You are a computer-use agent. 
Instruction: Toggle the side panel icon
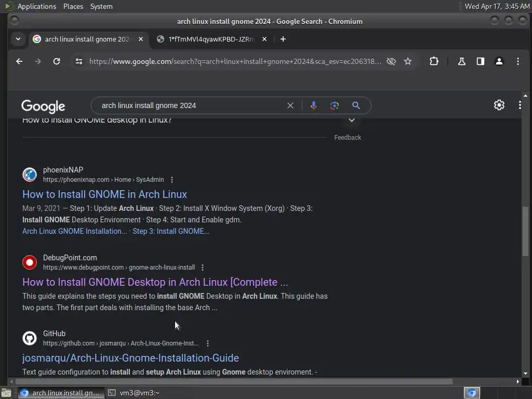click(x=481, y=61)
